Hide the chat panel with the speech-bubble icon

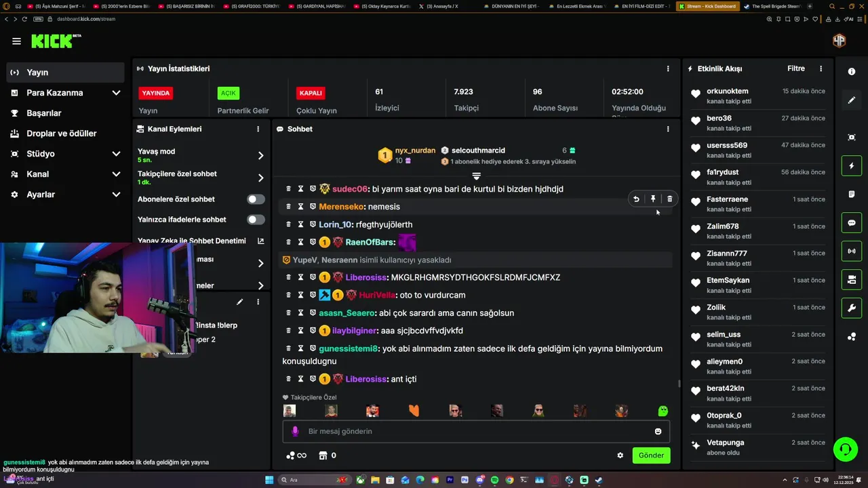[x=852, y=223]
